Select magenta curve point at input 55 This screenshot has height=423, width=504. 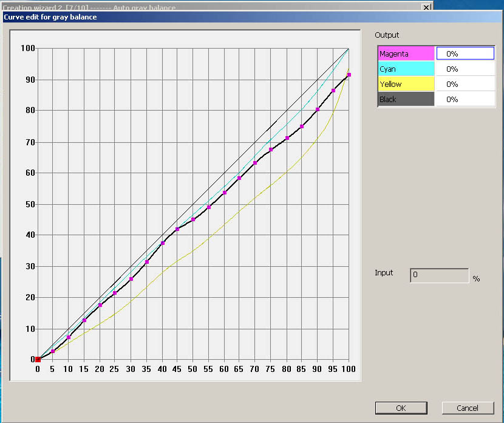209,207
